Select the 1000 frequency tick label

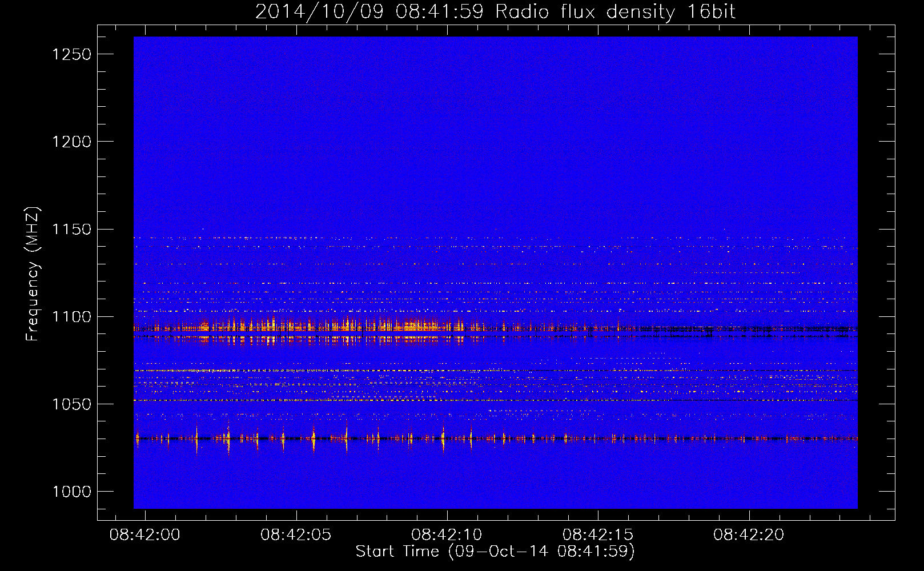[71, 492]
